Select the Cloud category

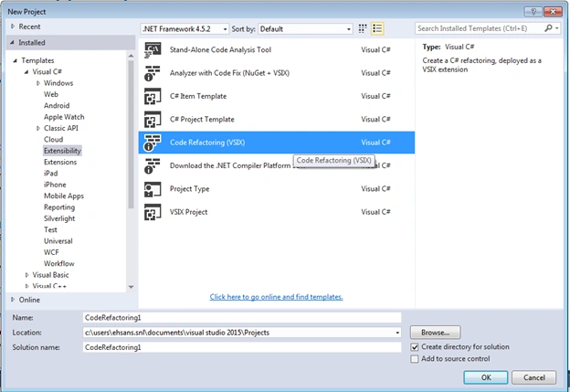[x=53, y=139]
